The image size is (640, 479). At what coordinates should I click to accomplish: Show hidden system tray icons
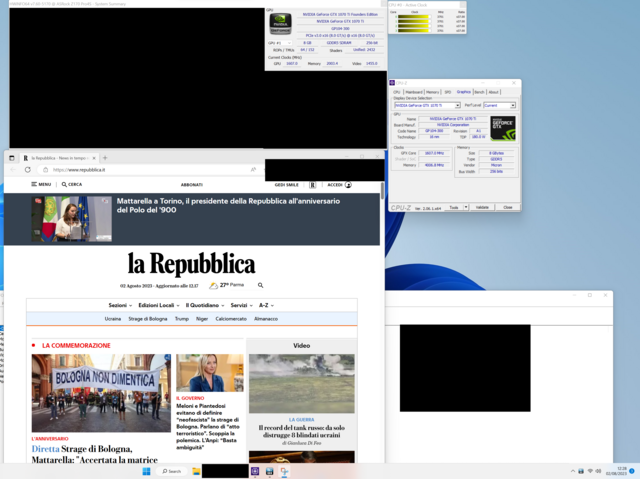pos(573,471)
